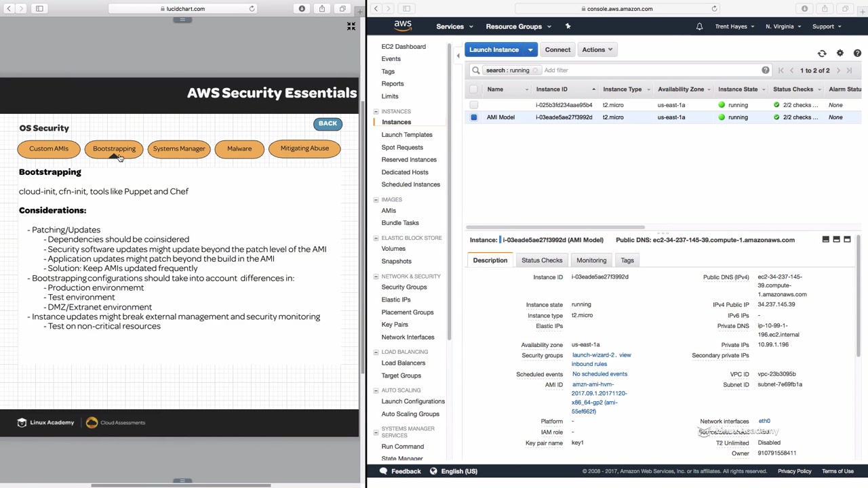Open the instances table settings gear
Image resolution: width=868 pixels, height=488 pixels.
pos(840,53)
